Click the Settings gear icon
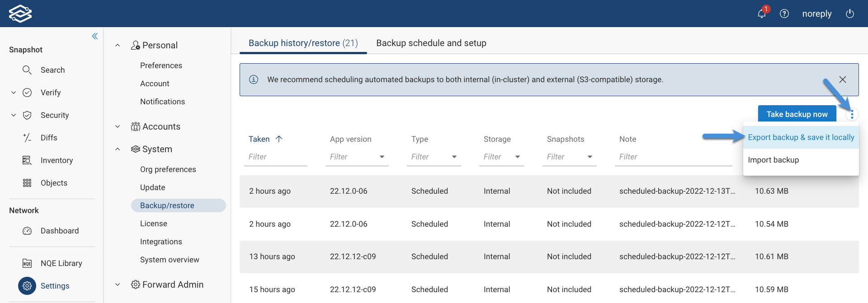The image size is (868, 303). point(27,286)
